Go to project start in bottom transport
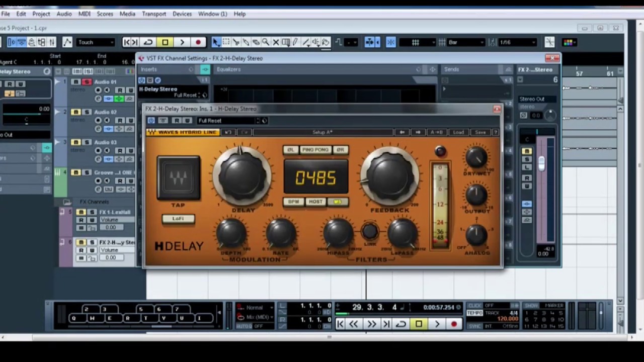644x362 pixels. (340, 324)
